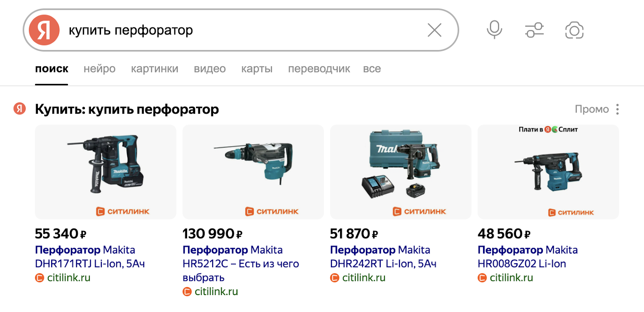This screenshot has width=644, height=312.
Task: Click citilink.ru under the 130 990 ₽ product
Action: click(216, 291)
